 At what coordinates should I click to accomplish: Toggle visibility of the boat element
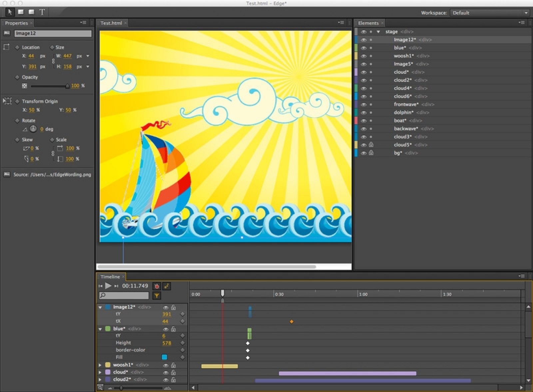tap(364, 120)
